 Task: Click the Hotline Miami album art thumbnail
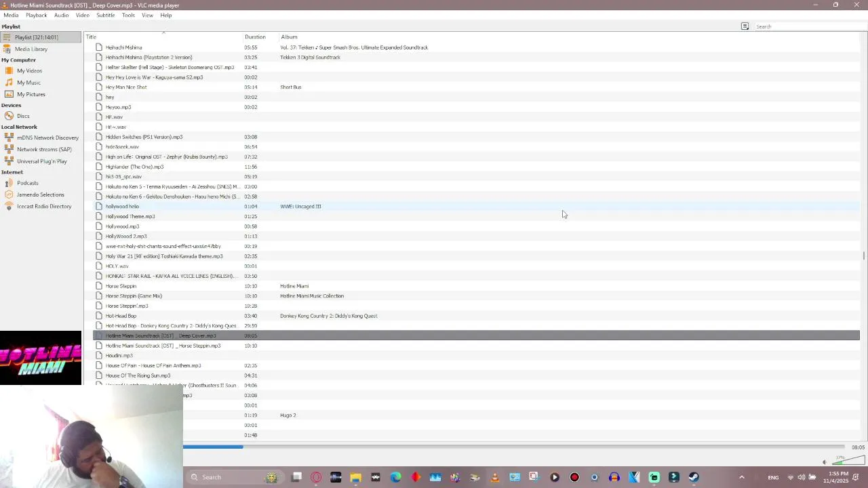point(41,359)
